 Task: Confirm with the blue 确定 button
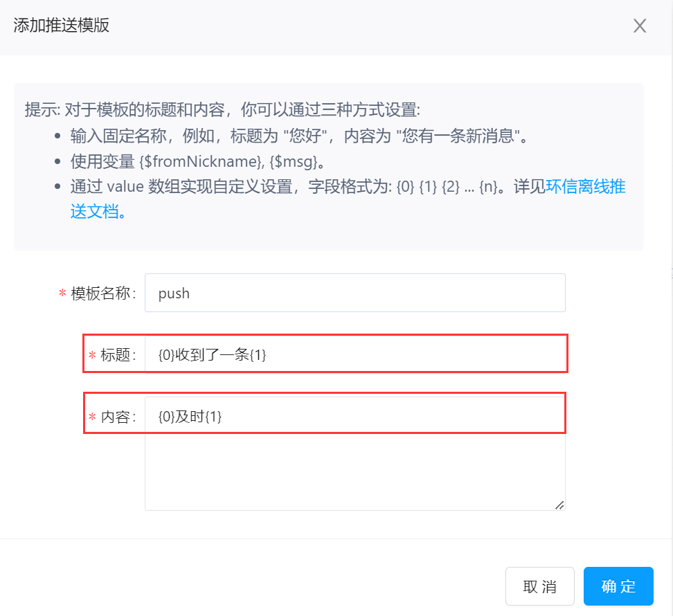click(618, 586)
